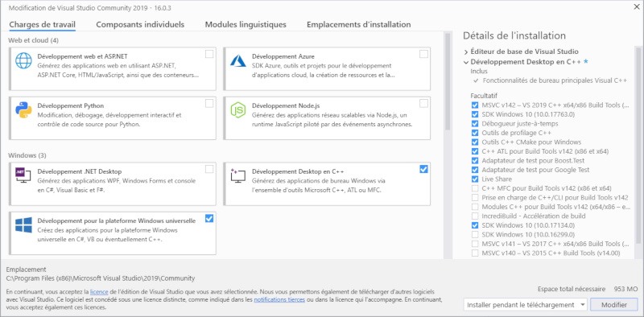Check Modules C++ pour Build Tools v142
This screenshot has height=317, width=644.
tap(475, 207)
